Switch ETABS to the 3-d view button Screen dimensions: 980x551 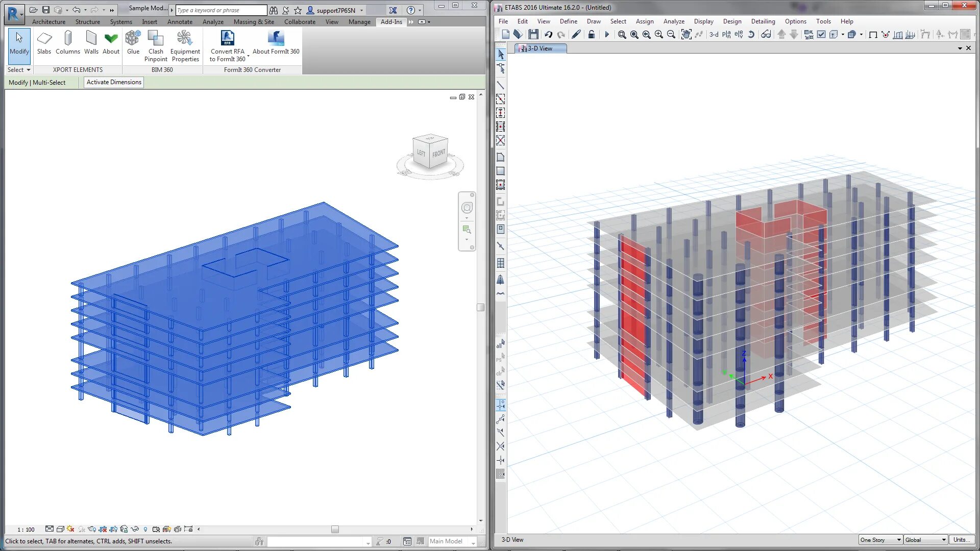tap(714, 35)
